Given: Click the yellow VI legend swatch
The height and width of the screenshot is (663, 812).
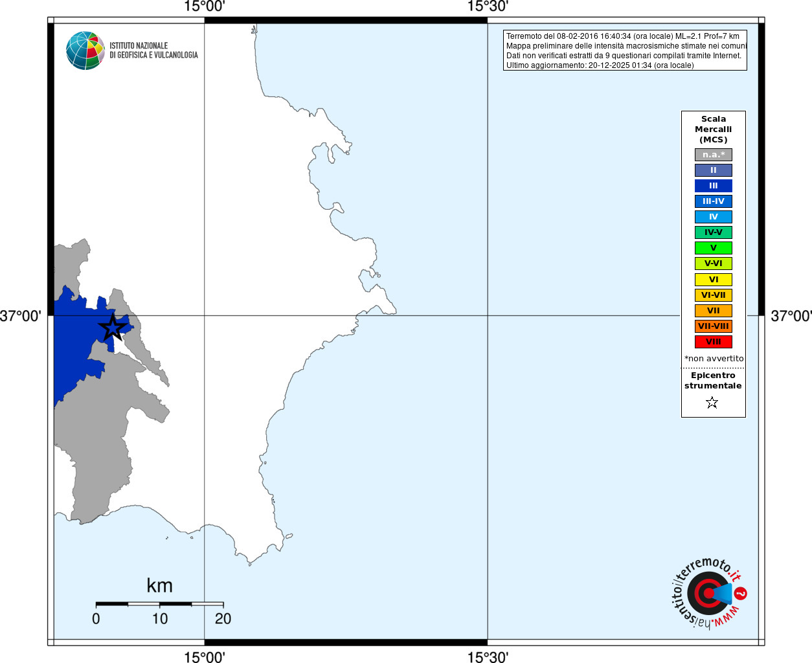Looking at the screenshot, I should point(713,280).
